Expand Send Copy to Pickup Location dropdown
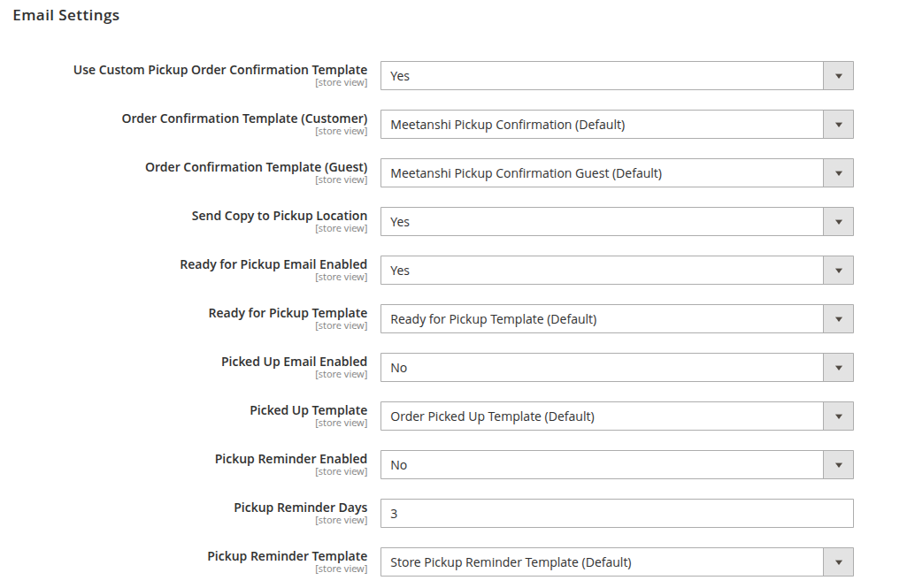The height and width of the screenshot is (588, 907). pyautogui.click(x=617, y=221)
